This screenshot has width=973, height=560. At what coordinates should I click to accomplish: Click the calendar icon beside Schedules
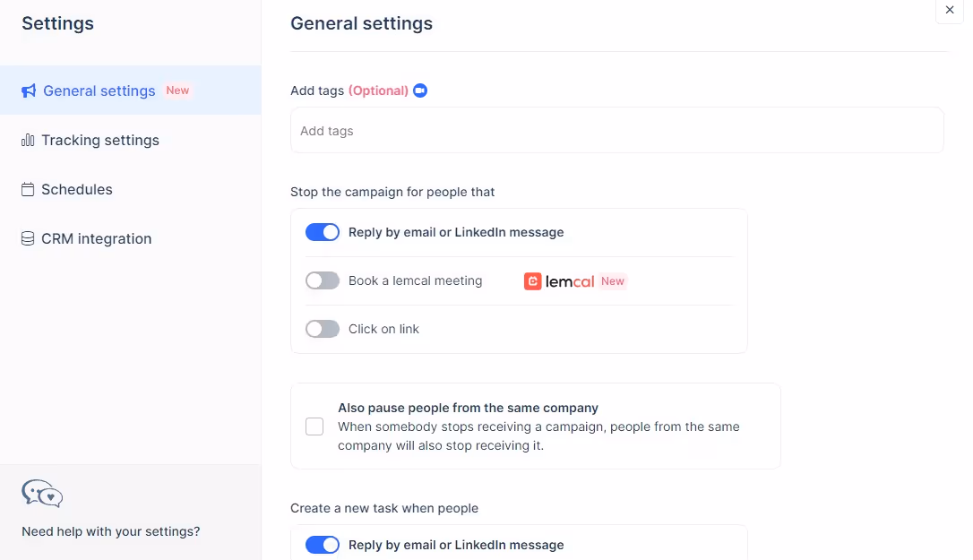27,189
